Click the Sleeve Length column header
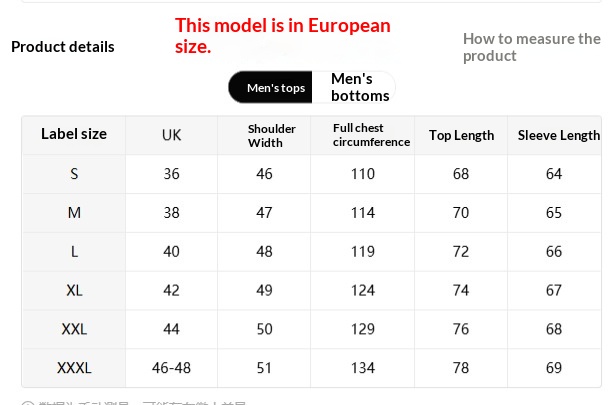This screenshot has height=405, width=614. [558, 135]
